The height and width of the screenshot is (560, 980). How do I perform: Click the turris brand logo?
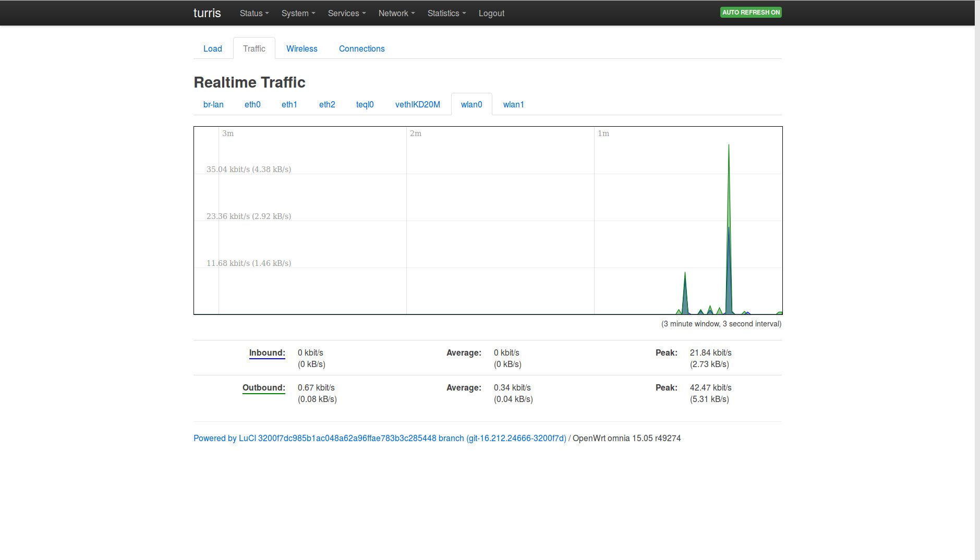(207, 13)
